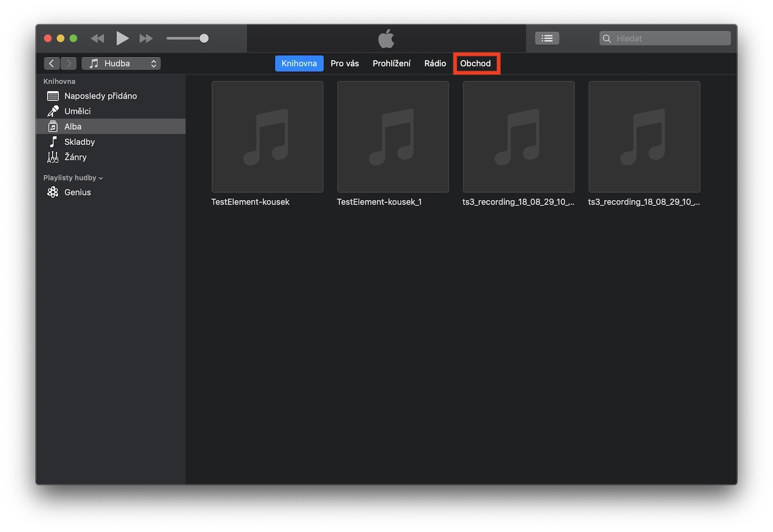The height and width of the screenshot is (532, 773).
Task: Open the Up Next list icon
Action: tap(547, 38)
